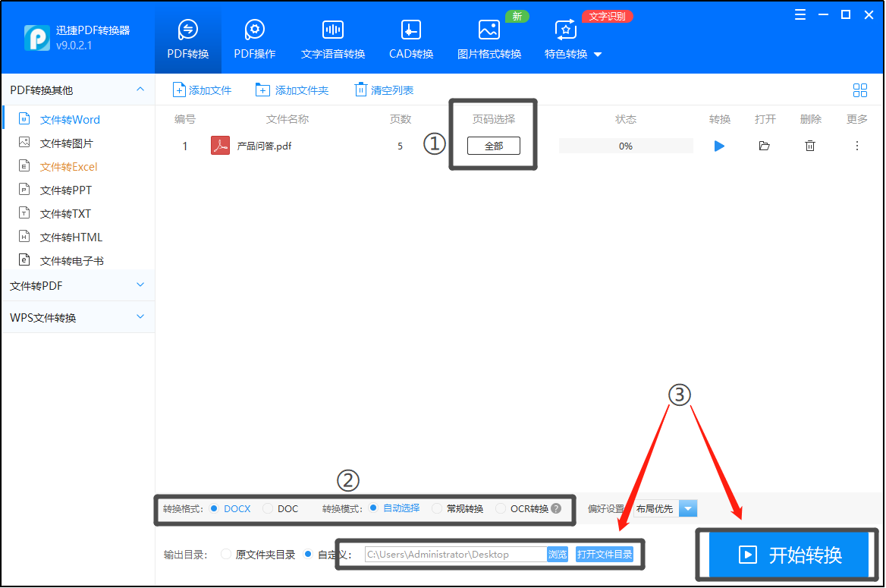Click the 0% progress bar
Screen dimensions: 886x588
pyautogui.click(x=626, y=146)
